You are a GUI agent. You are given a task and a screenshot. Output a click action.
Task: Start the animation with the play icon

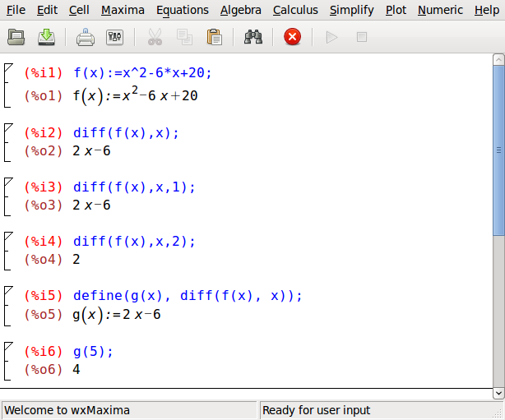pyautogui.click(x=331, y=37)
